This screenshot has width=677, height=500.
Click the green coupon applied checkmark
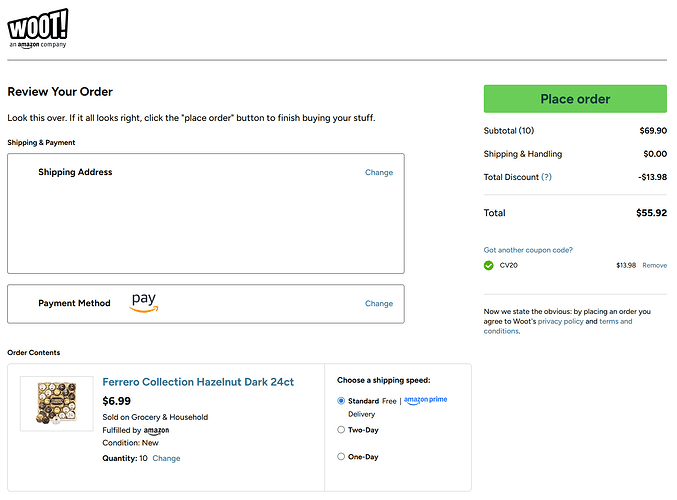click(488, 265)
